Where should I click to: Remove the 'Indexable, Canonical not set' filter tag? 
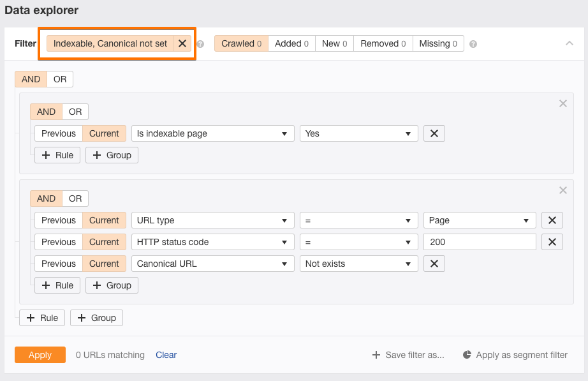182,43
